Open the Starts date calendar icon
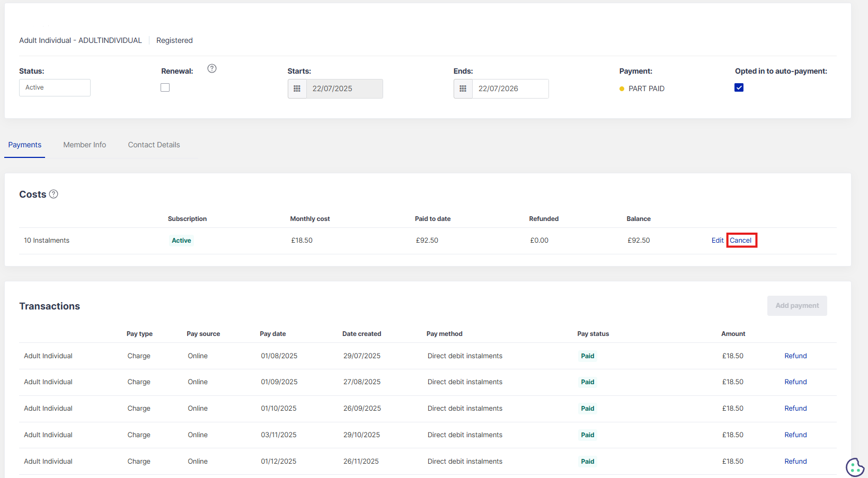This screenshot has height=478, width=868. pos(297,88)
